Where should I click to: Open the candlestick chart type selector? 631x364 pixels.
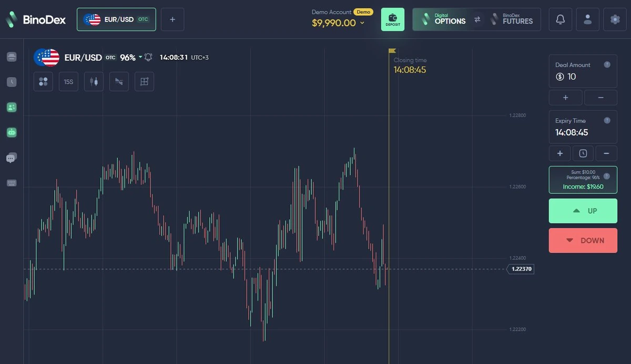click(94, 81)
